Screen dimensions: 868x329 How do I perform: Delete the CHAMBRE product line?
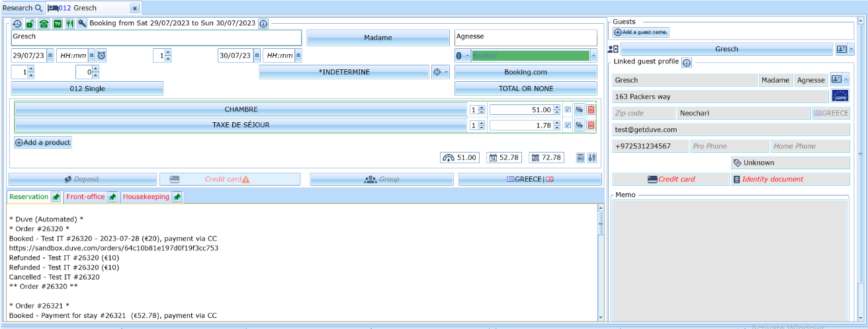click(591, 110)
